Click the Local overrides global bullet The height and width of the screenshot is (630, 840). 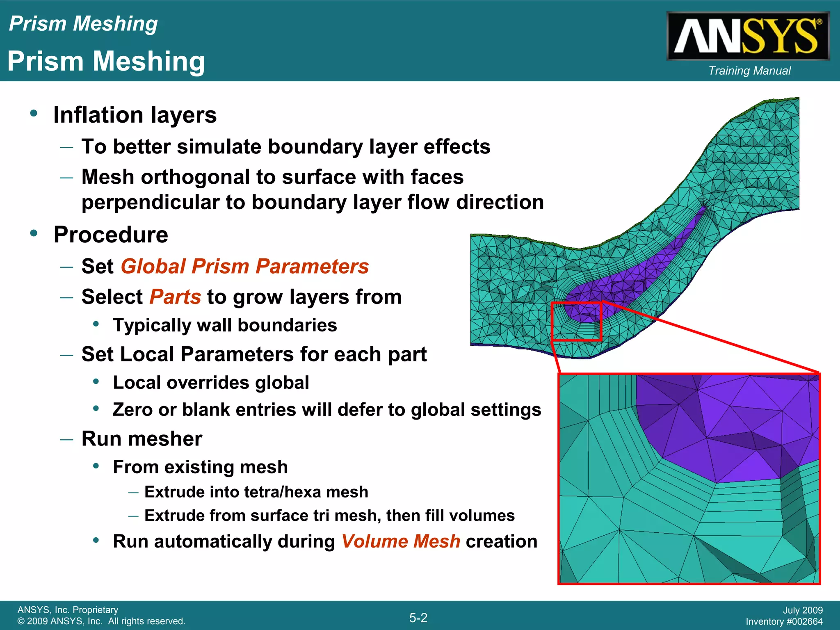click(x=211, y=383)
